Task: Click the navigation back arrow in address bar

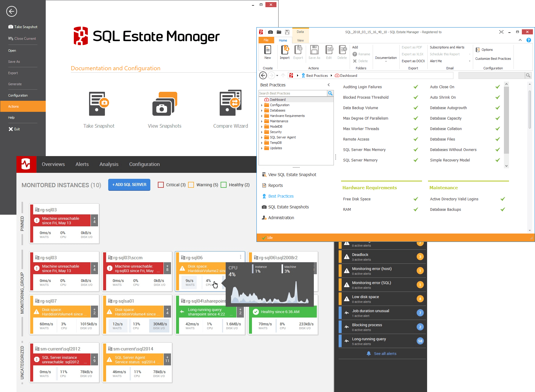Action: pos(263,75)
